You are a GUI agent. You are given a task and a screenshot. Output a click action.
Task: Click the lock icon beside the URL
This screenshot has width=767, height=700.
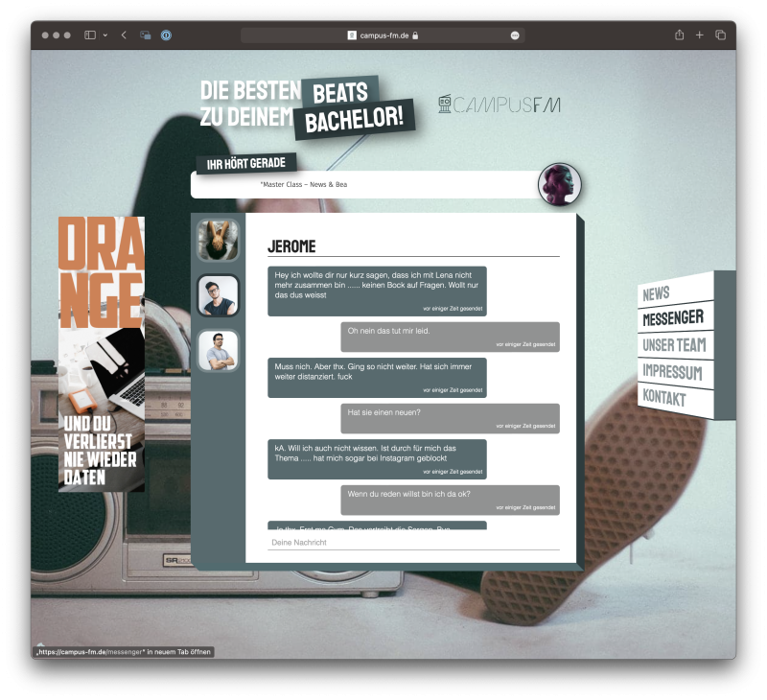[x=415, y=35]
